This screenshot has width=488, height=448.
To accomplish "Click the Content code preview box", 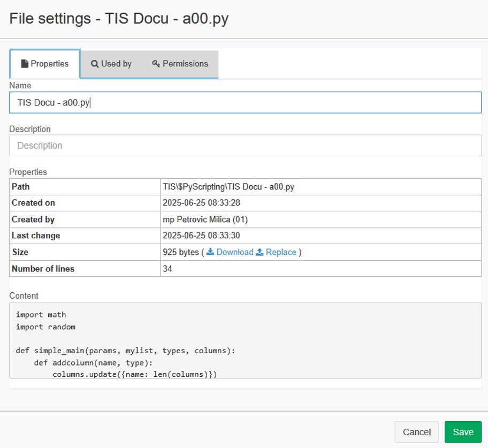I will (245, 340).
